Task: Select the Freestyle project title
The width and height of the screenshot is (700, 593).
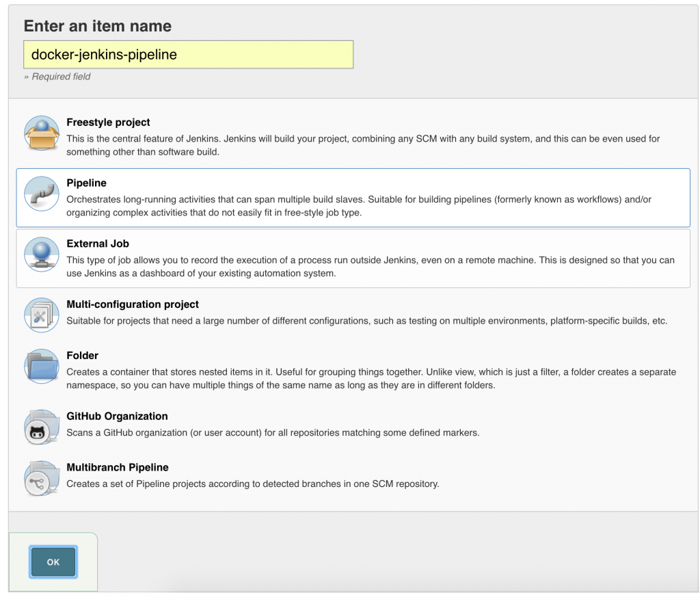Action: [108, 122]
